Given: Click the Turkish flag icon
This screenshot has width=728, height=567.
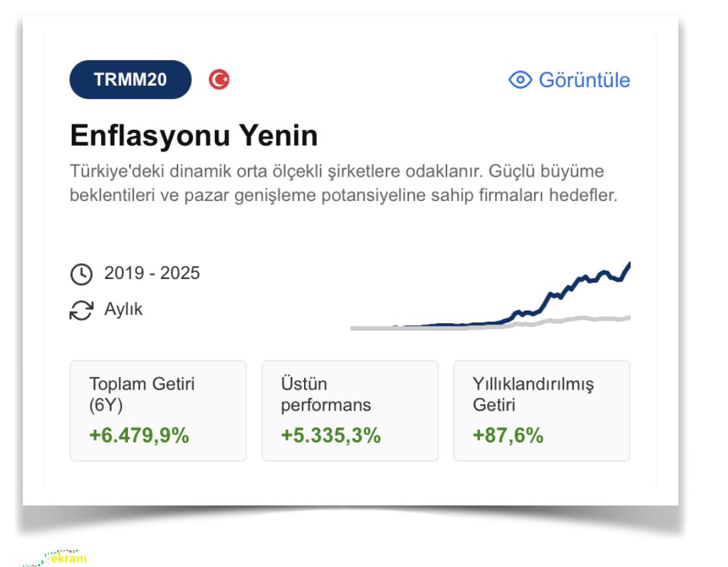Looking at the screenshot, I should click(219, 79).
